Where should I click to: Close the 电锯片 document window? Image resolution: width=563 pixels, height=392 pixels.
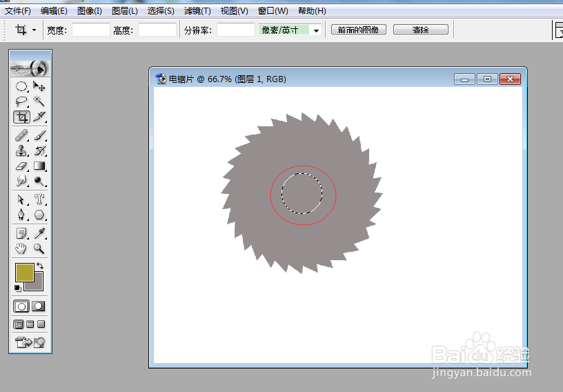point(511,79)
